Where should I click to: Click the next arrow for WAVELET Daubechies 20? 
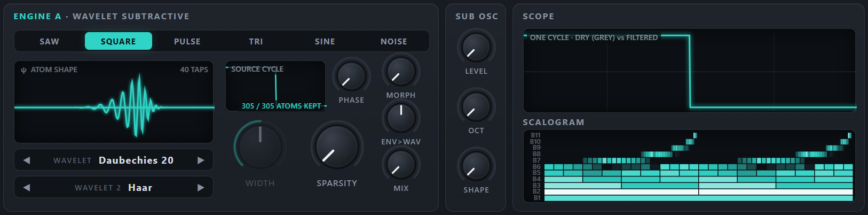[201, 160]
